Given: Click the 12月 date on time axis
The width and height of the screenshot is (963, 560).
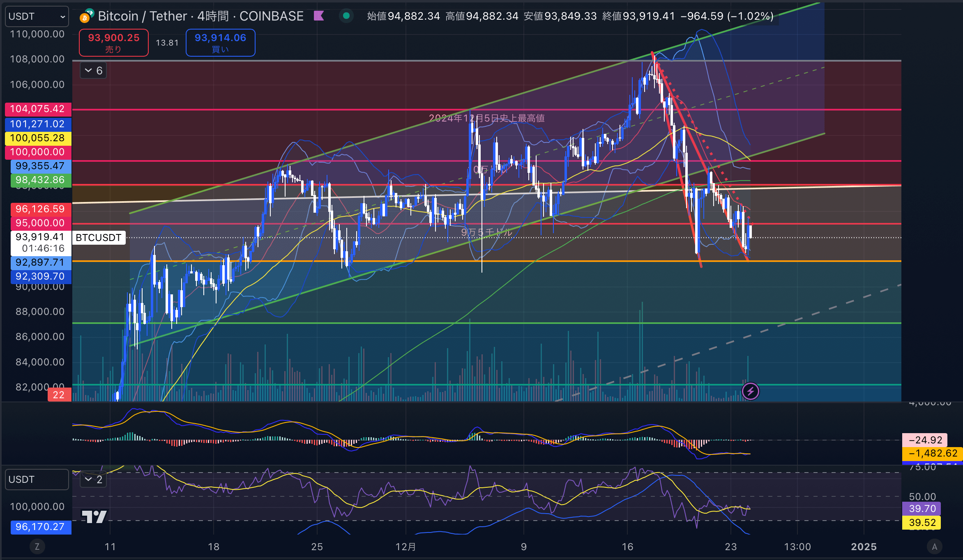Looking at the screenshot, I should pos(406,547).
